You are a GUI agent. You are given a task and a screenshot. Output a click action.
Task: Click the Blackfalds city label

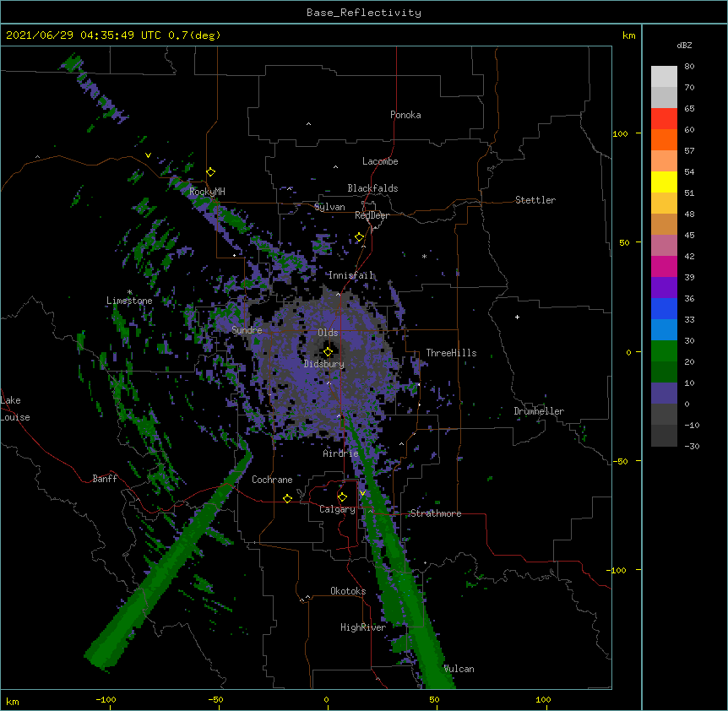[x=372, y=188]
